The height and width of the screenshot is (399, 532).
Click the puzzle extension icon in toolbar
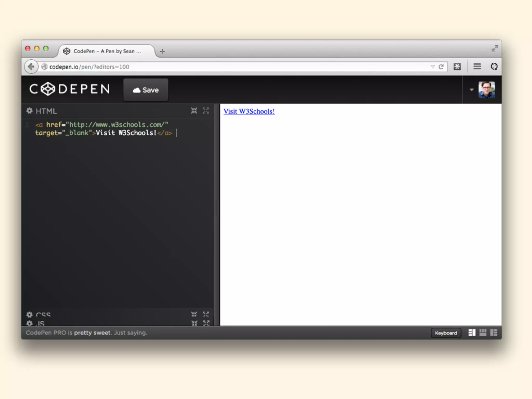click(x=457, y=67)
